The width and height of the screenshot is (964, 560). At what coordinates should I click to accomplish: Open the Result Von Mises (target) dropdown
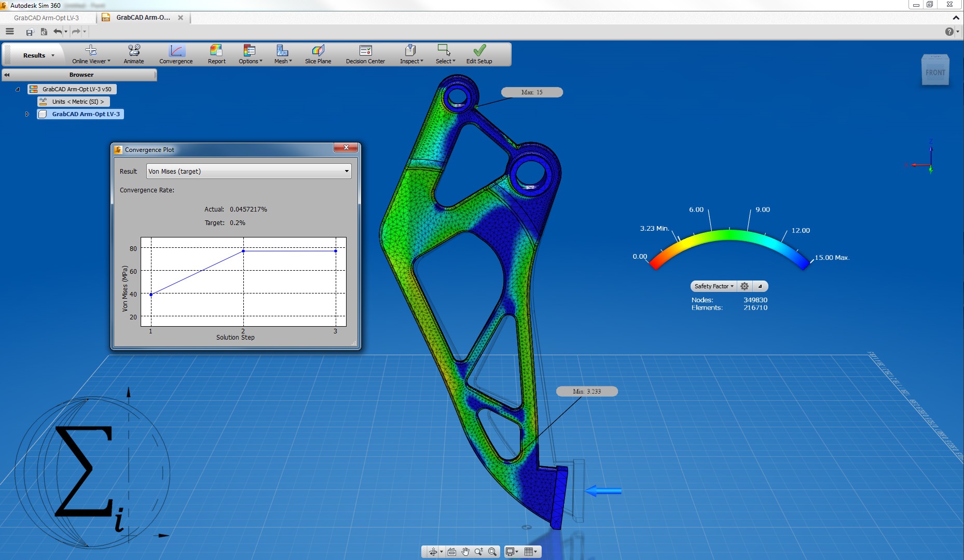point(249,171)
